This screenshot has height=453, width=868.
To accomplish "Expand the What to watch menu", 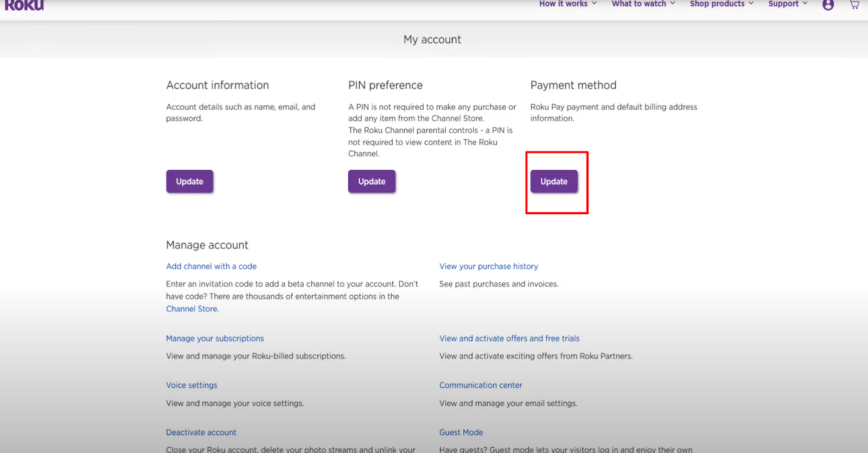I will pos(643,4).
